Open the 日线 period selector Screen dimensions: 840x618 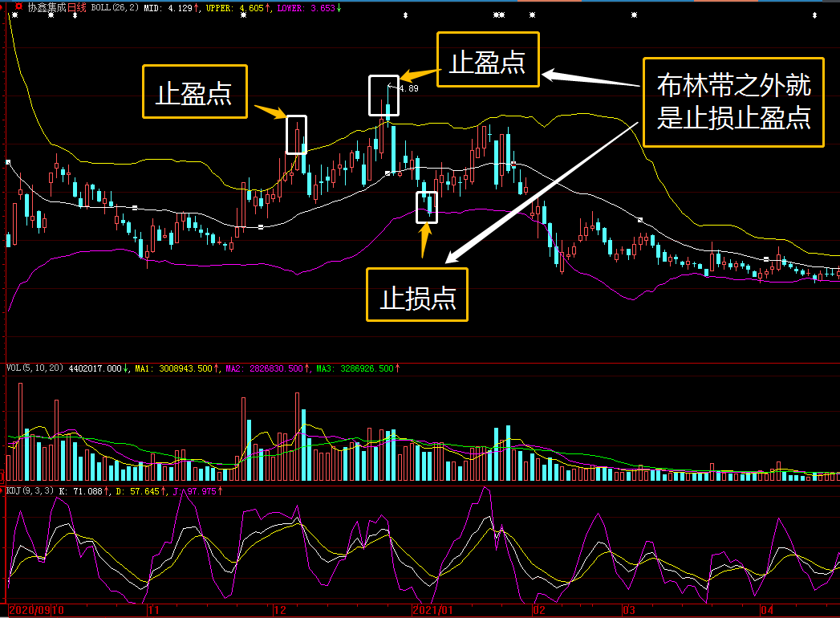[76, 7]
